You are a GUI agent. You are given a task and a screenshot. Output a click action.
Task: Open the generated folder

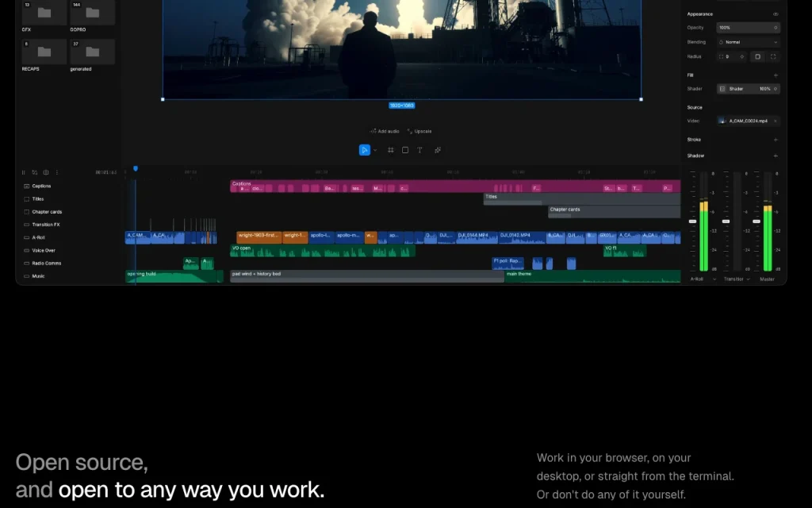click(x=92, y=52)
